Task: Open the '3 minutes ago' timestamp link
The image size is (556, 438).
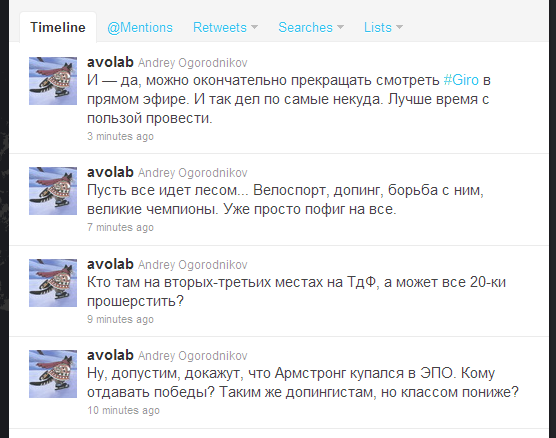Action: point(120,136)
